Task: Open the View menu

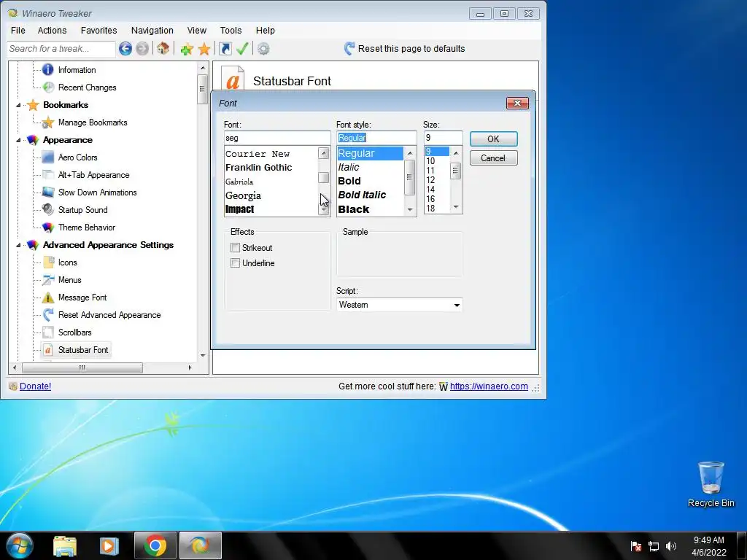Action: [196, 31]
